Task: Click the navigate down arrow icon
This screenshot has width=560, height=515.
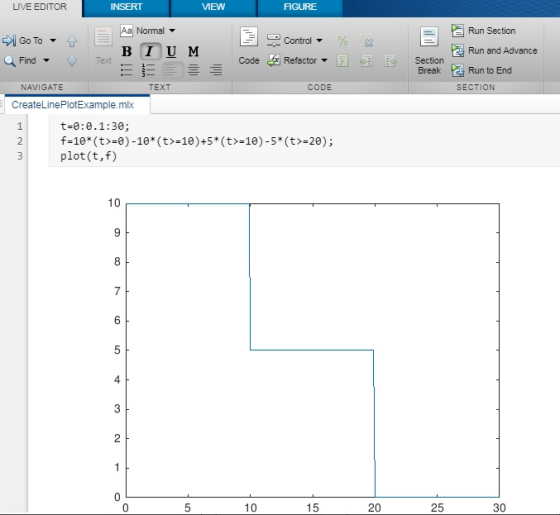Action: [72, 60]
